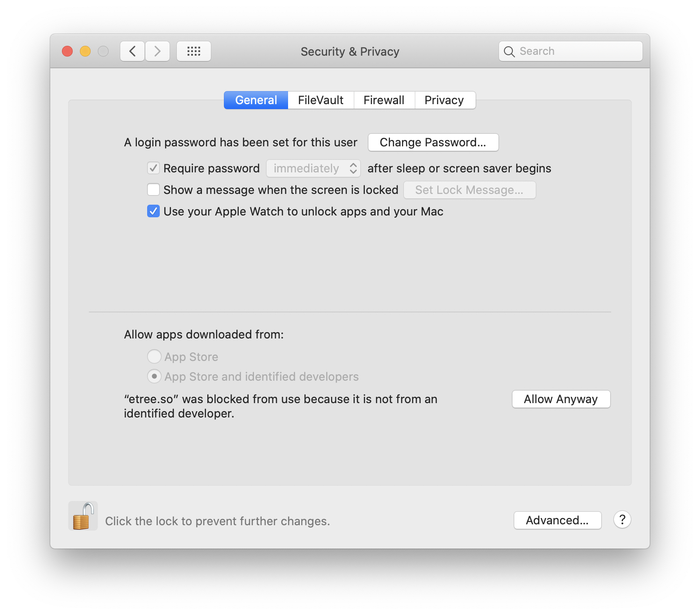This screenshot has height=615, width=700.
Task: Click Set Lock Message... button
Action: [469, 190]
